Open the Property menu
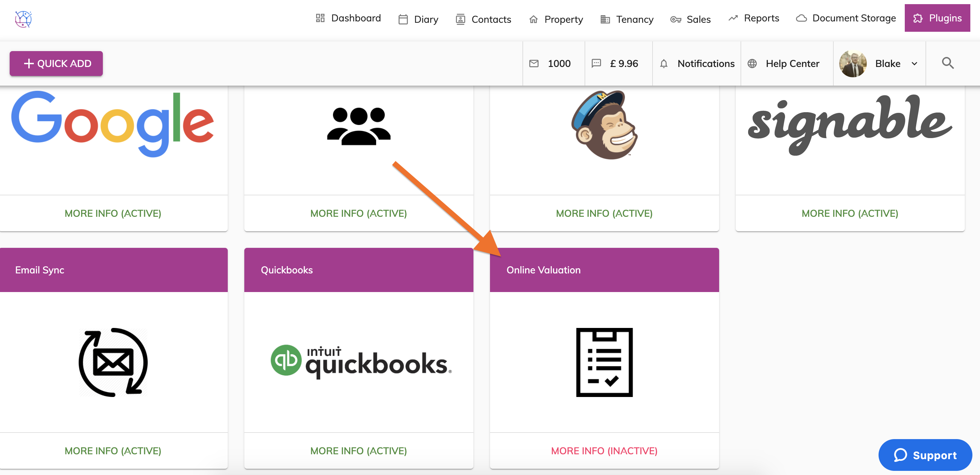The height and width of the screenshot is (475, 980). (x=556, y=19)
